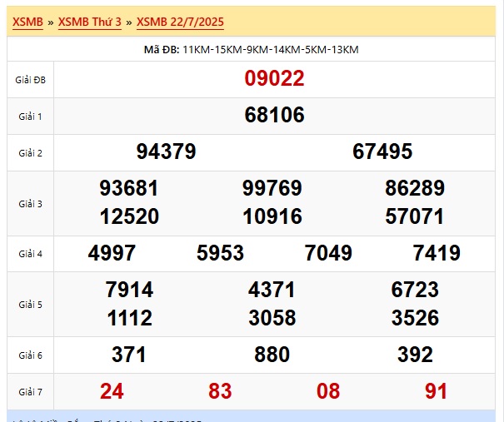Click the number 67495
Screen dimensions: 504x422
[x=382, y=151]
